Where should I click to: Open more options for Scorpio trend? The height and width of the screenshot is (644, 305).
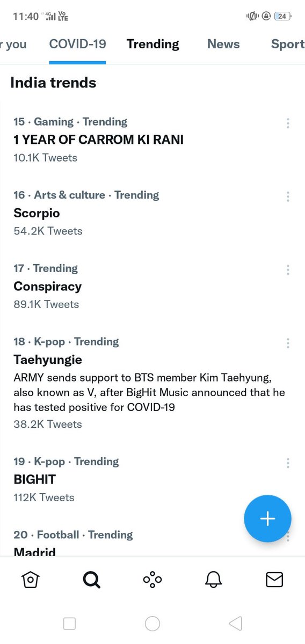pyautogui.click(x=288, y=196)
